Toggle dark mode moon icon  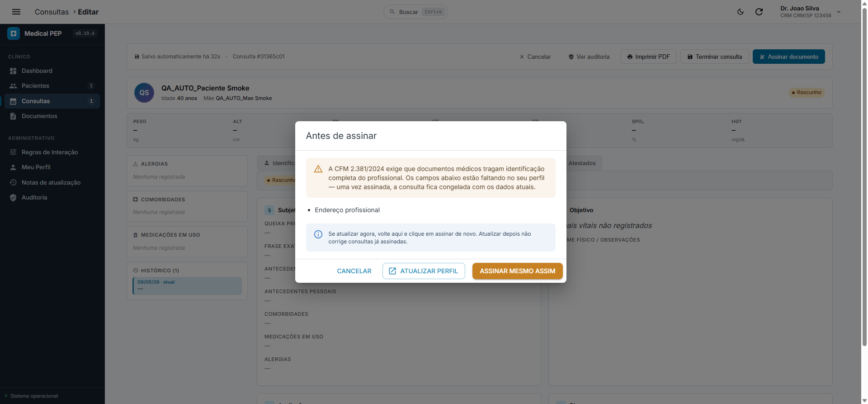pyautogui.click(x=741, y=12)
